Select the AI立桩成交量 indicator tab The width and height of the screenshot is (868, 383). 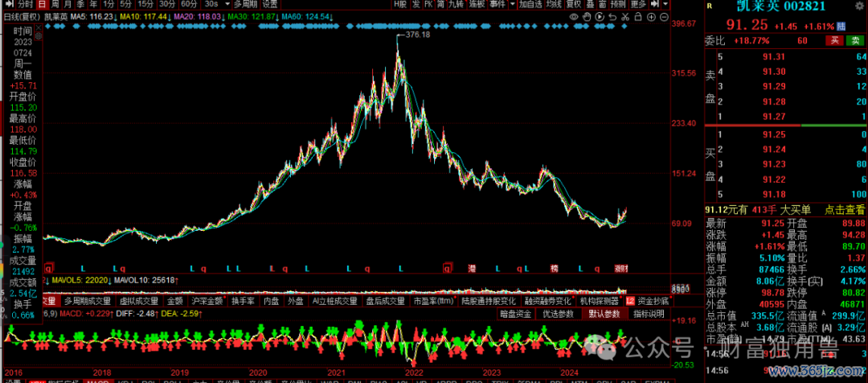334,301
